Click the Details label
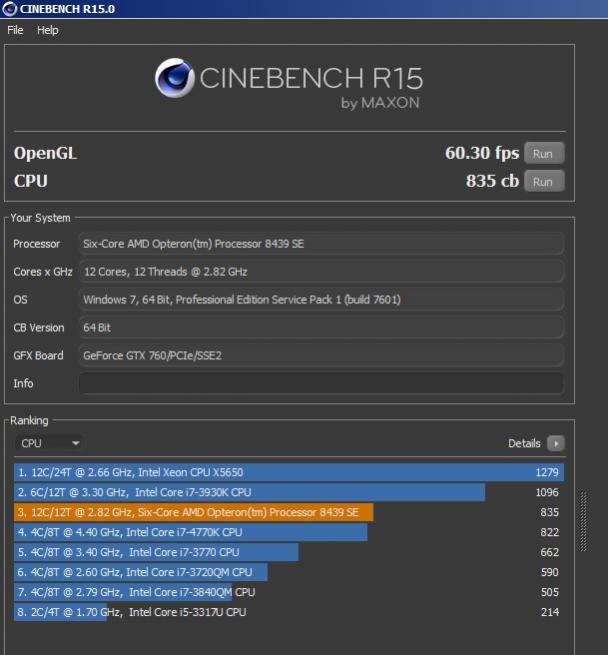Image resolution: width=608 pixels, height=655 pixels. coord(524,443)
